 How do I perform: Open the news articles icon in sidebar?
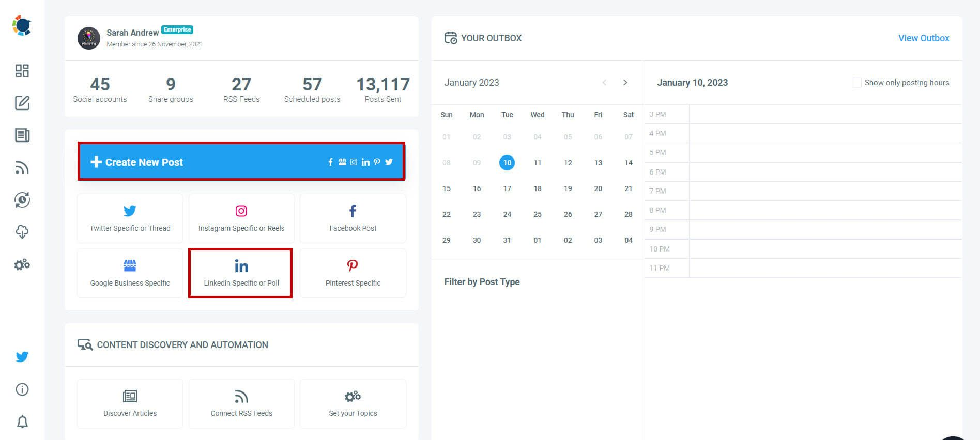22,135
